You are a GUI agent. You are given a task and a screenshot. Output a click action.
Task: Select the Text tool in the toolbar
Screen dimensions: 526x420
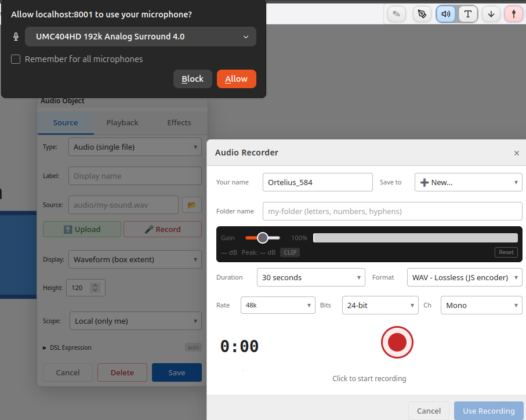coord(468,14)
